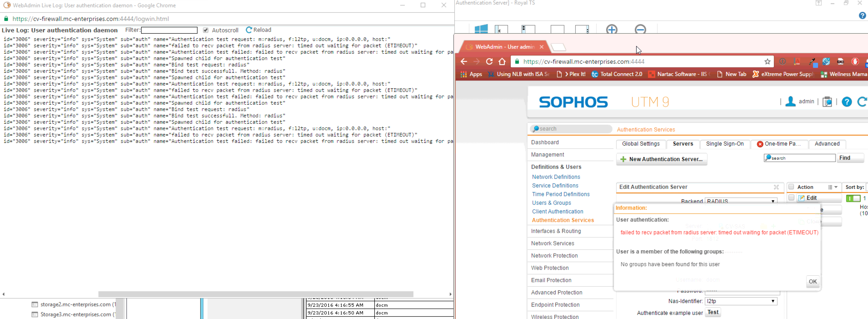Screen dimensions: 868x319
Task: Switch to Single Sign-On tab
Action: (724, 144)
